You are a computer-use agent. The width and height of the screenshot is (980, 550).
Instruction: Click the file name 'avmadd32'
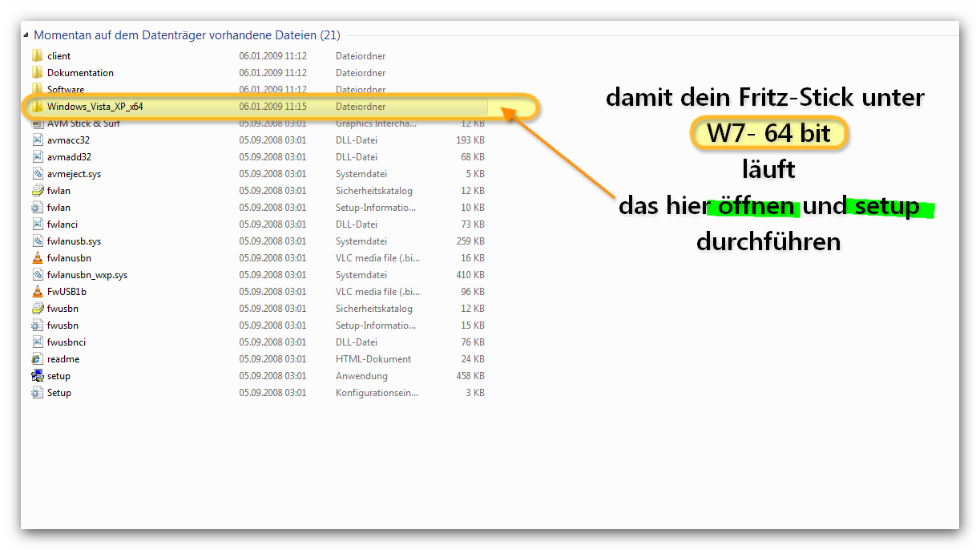69,157
